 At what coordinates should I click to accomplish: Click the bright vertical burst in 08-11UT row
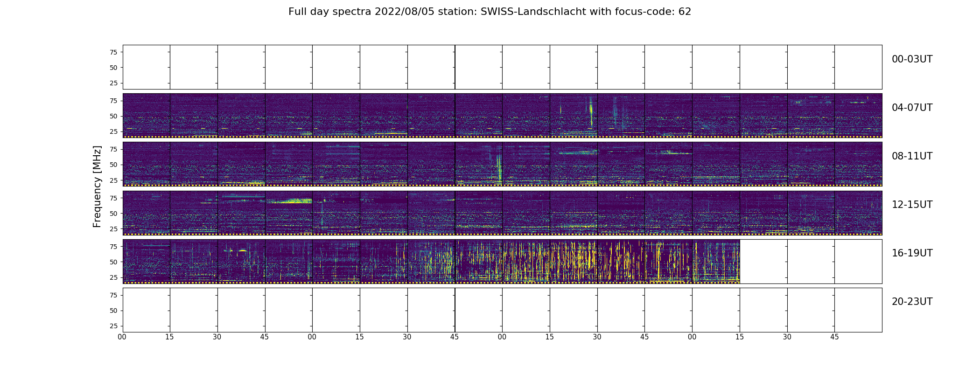pyautogui.click(x=499, y=168)
